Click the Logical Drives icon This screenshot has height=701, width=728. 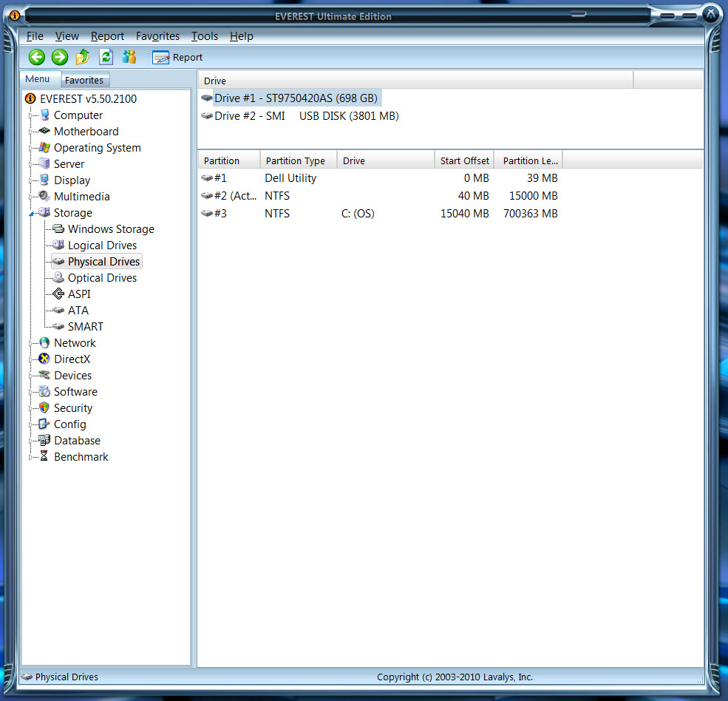pos(58,245)
